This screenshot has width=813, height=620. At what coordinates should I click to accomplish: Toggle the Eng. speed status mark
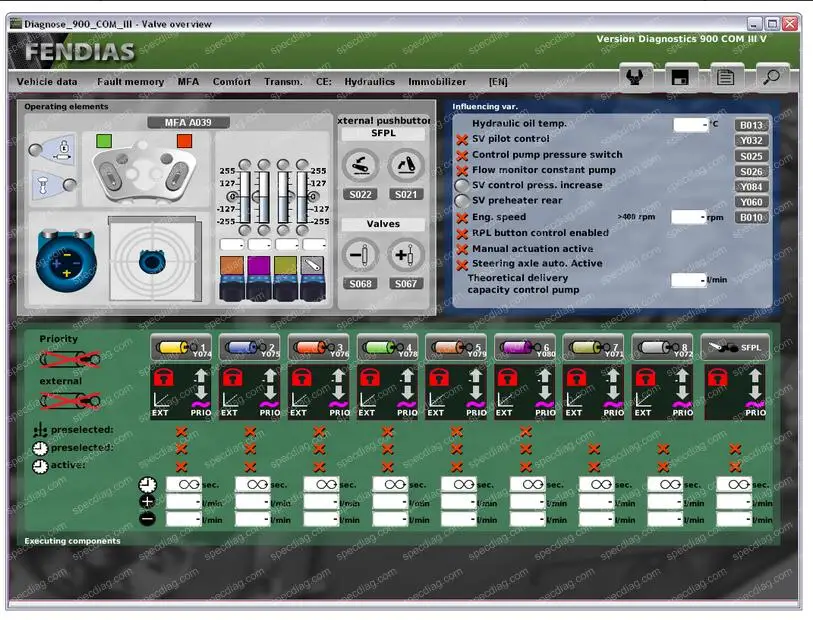[462, 218]
